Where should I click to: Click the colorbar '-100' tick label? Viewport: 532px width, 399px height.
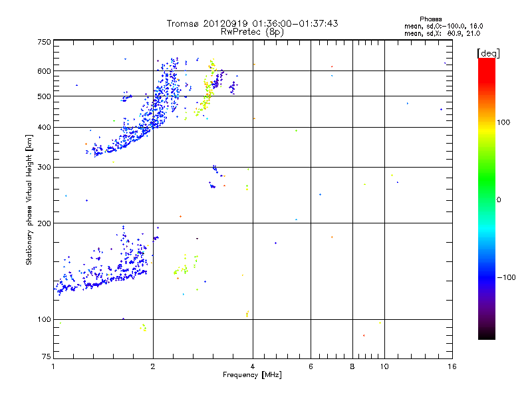pos(506,277)
